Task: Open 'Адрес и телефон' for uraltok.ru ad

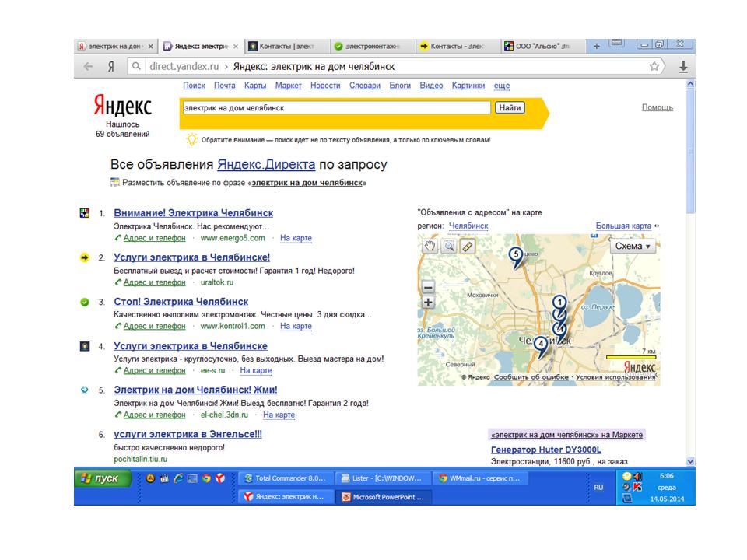Action: [x=154, y=282]
